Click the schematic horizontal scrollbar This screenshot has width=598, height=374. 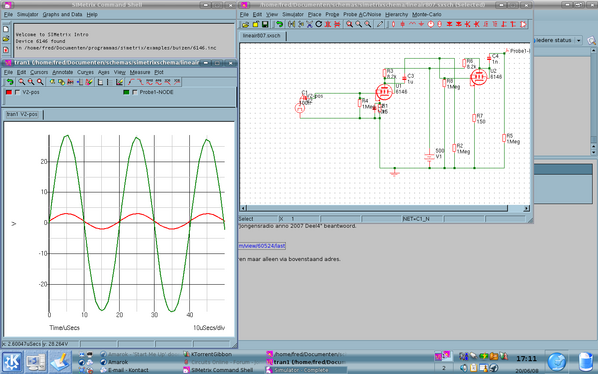click(x=377, y=208)
